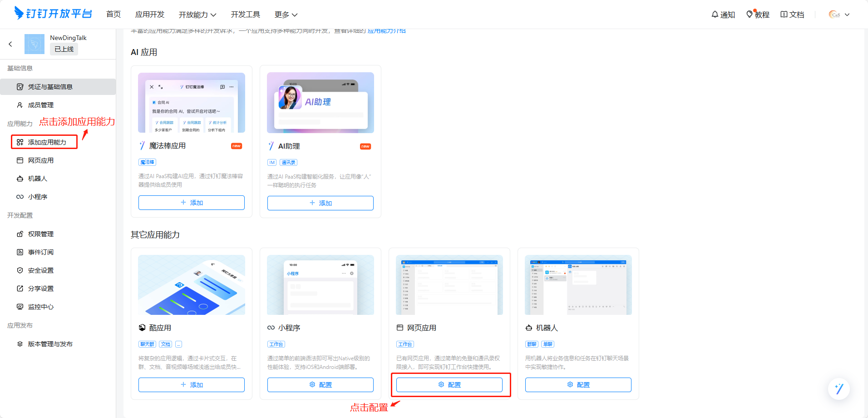Open 权限管理 in the sidebar

click(41, 234)
